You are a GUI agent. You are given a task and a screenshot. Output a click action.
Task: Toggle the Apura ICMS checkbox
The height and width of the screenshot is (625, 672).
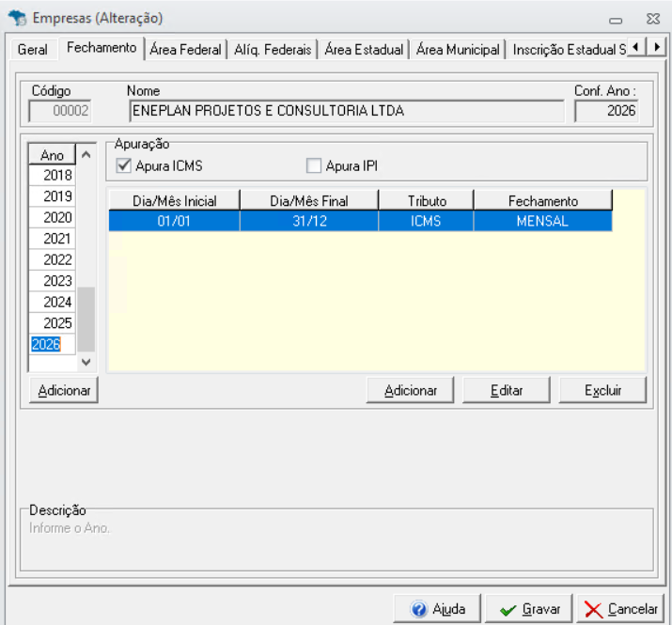coord(124,165)
